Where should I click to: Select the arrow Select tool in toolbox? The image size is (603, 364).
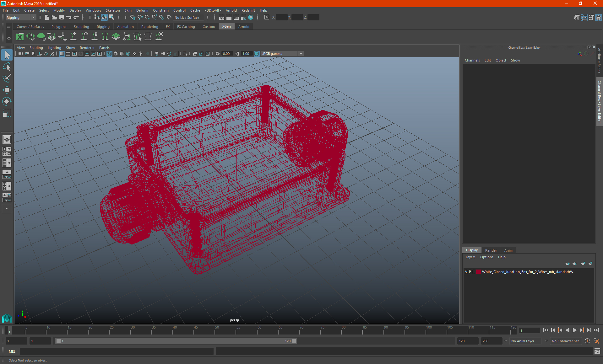coord(7,55)
